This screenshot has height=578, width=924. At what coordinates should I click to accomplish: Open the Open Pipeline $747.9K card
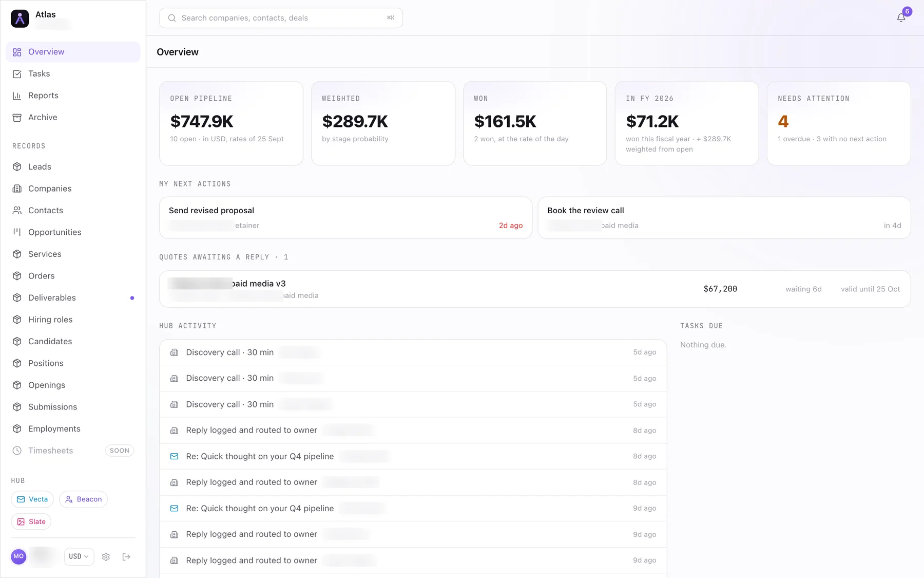pos(231,123)
